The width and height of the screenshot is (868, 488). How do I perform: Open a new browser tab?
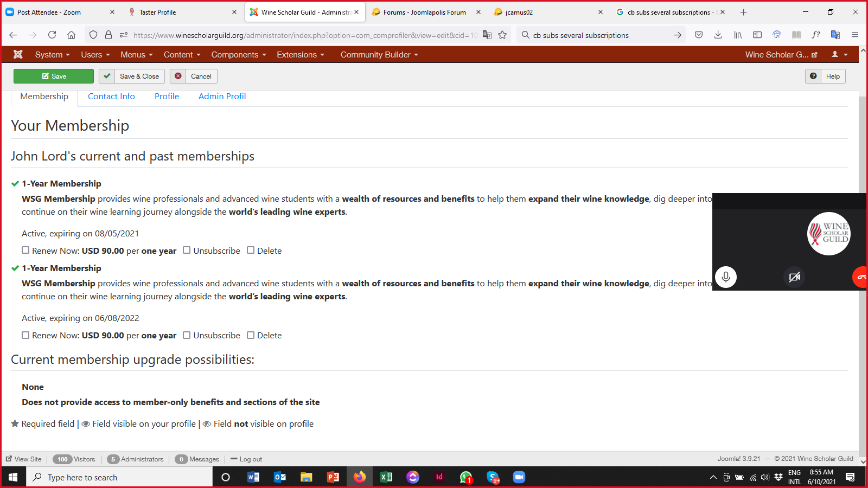click(743, 12)
